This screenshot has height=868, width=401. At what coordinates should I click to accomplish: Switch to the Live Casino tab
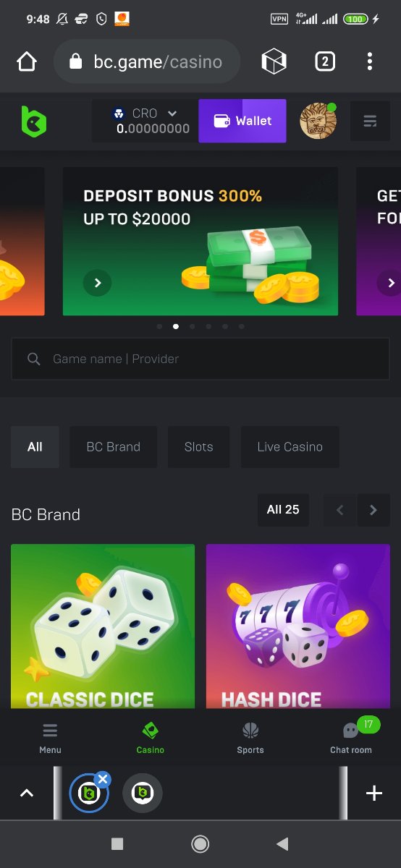290,447
